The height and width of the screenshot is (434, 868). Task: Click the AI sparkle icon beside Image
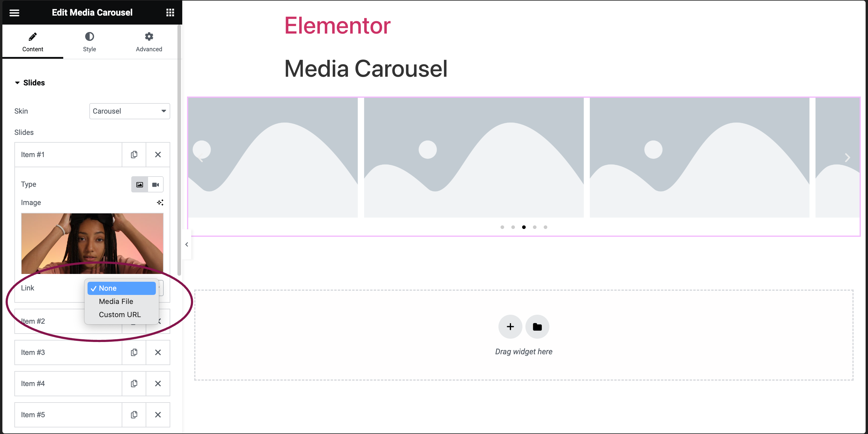(x=160, y=203)
